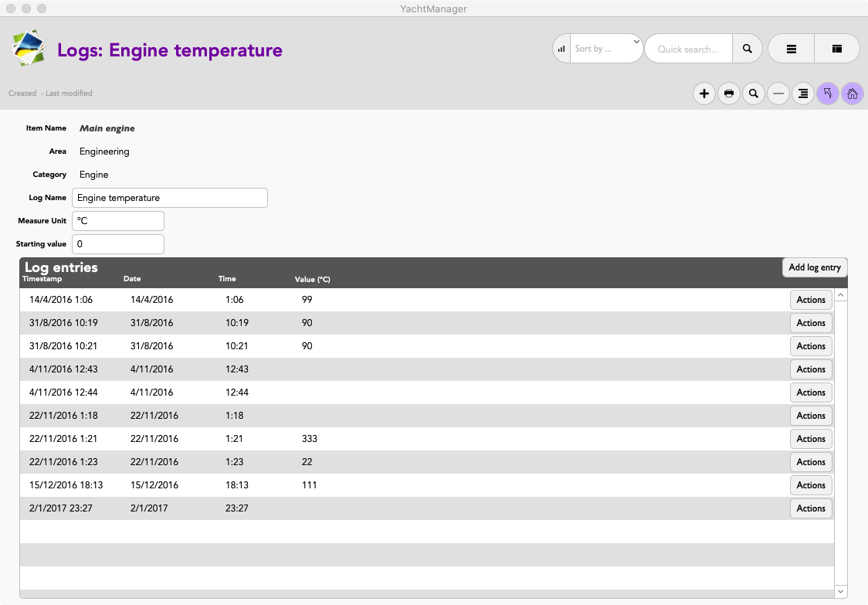Open Actions for the 2/1/2017 23:27 entry
This screenshot has width=868, height=605.
[x=811, y=508]
